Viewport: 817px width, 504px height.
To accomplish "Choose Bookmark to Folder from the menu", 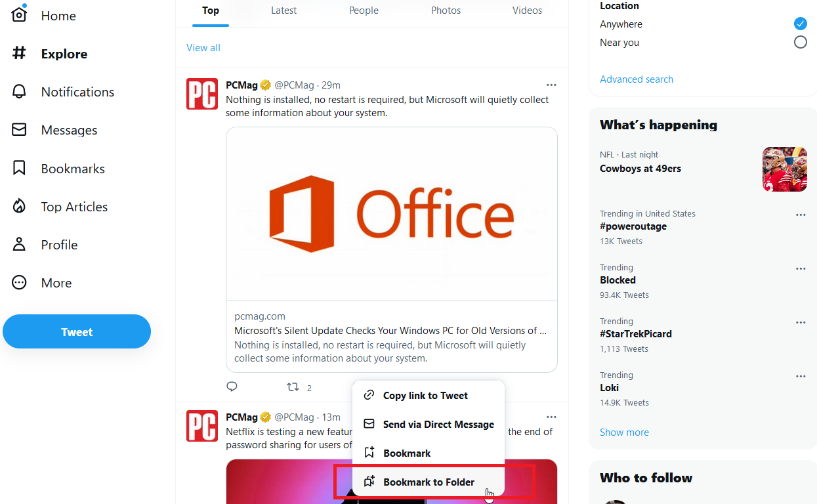I will pos(429,482).
